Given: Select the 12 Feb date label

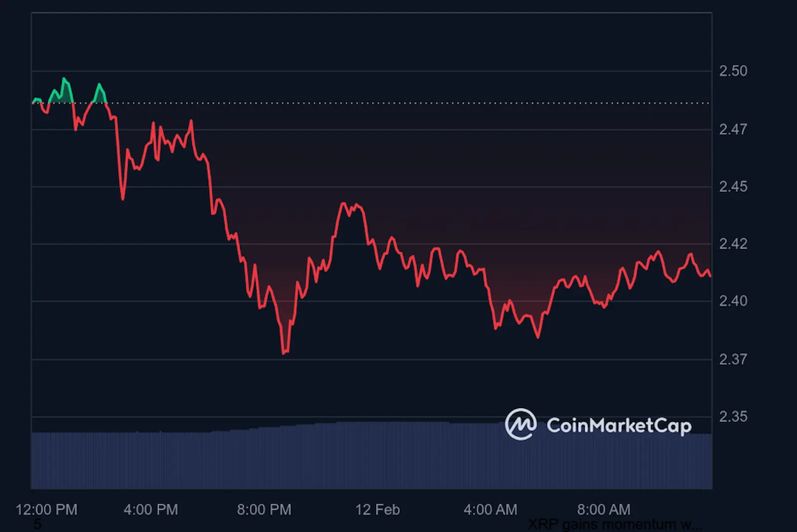Looking at the screenshot, I should tap(377, 510).
